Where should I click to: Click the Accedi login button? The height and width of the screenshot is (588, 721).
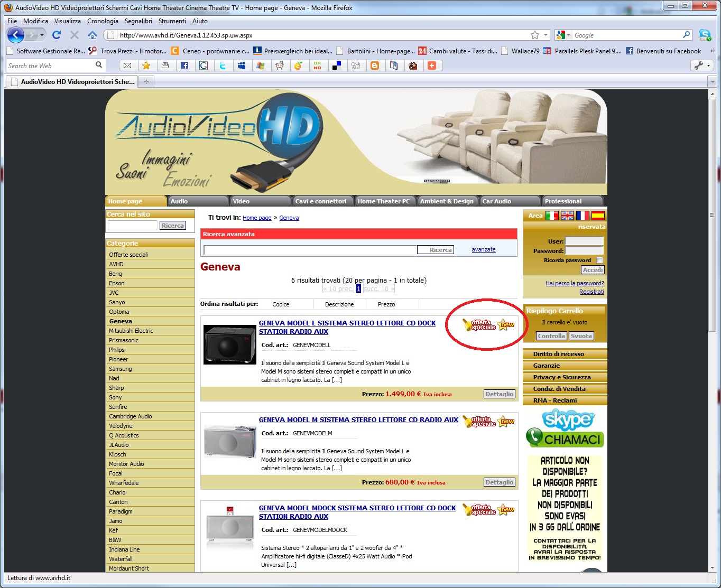point(593,270)
